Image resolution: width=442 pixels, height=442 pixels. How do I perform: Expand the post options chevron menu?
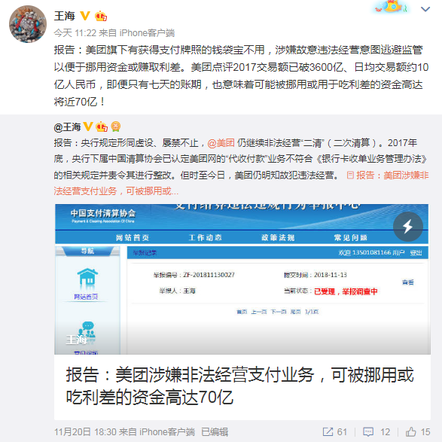click(425, 9)
